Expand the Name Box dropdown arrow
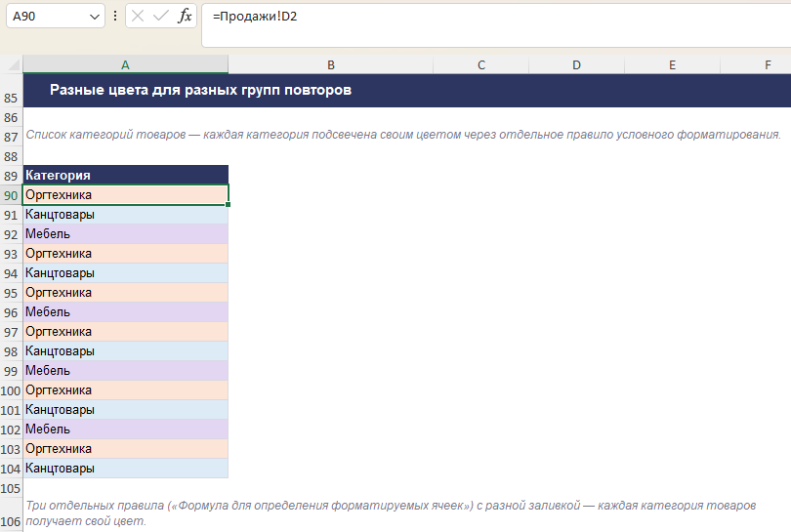This screenshot has width=791, height=532. pos(95,17)
